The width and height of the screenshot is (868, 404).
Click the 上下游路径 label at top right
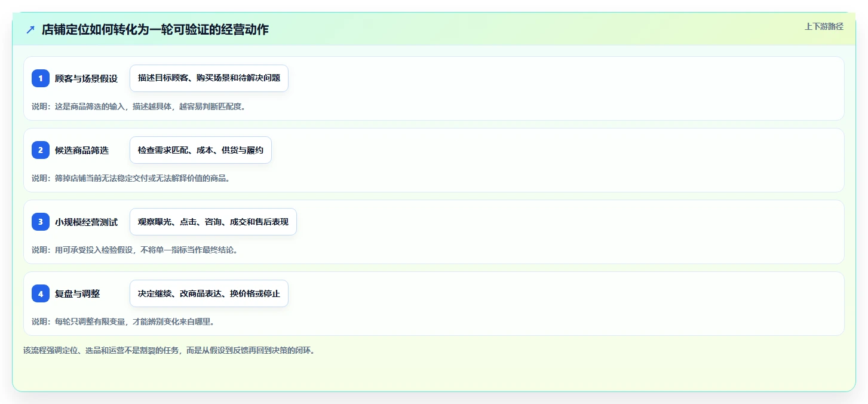click(824, 26)
